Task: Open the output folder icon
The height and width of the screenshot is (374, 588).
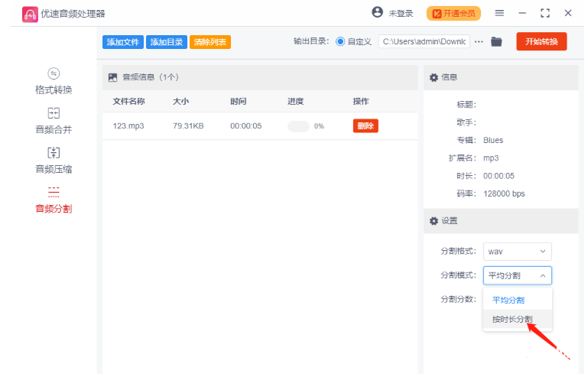Action: [496, 41]
